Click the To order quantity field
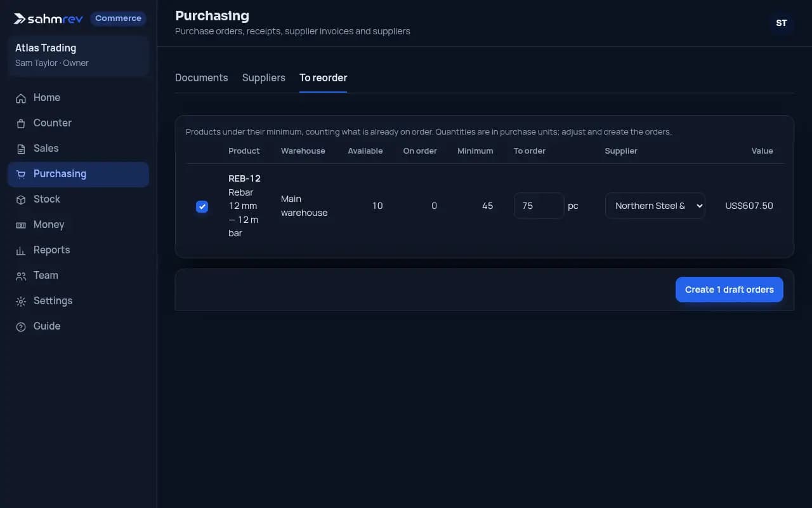 point(539,206)
